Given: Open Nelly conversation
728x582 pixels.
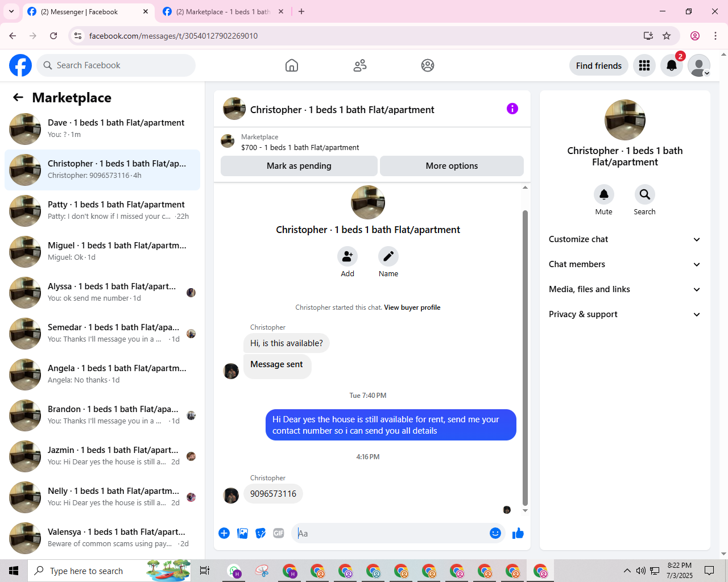Looking at the screenshot, I should coord(102,497).
